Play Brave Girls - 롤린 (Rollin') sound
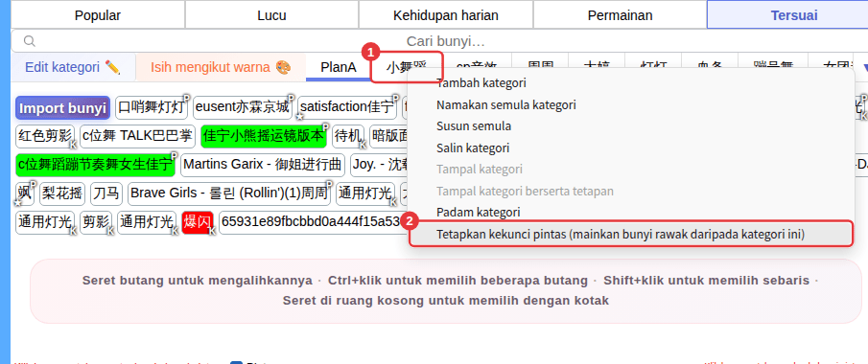Viewport: 868px width, 364px height. pos(228,193)
